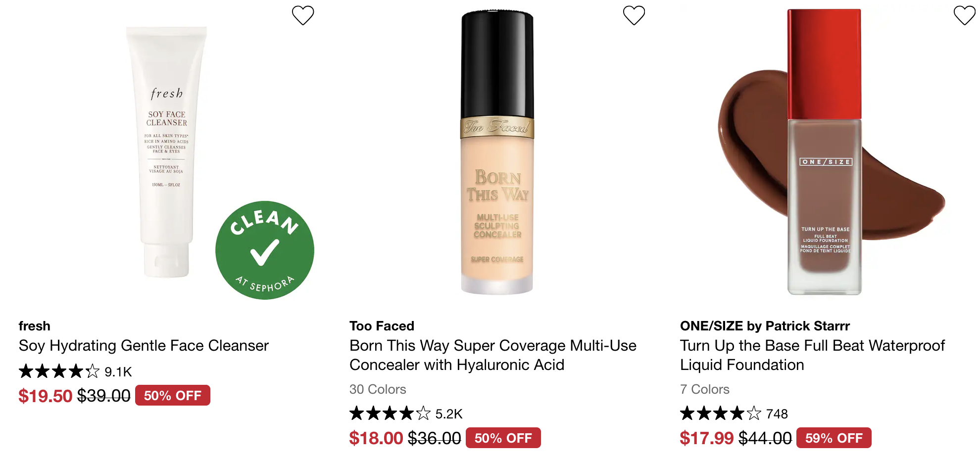This screenshot has height=459, width=980.
Task: Toggle heart on Too Faced concealer
Action: 634,15
